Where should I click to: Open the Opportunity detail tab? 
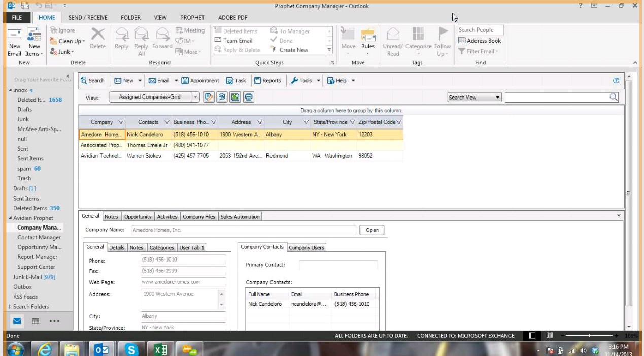[x=138, y=217]
